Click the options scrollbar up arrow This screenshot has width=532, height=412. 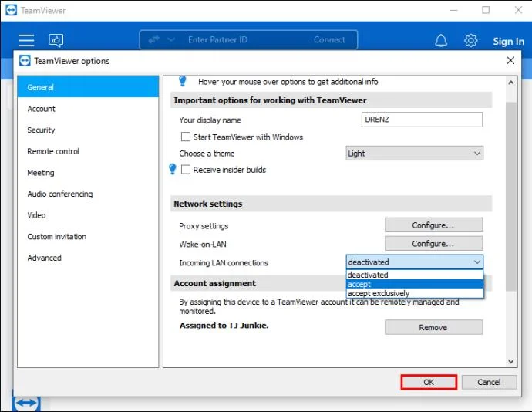(x=511, y=83)
